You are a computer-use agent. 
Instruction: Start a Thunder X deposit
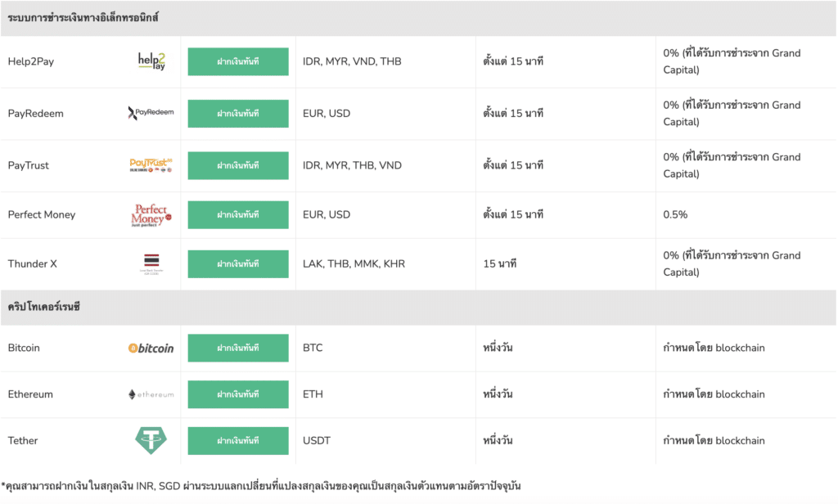238,263
